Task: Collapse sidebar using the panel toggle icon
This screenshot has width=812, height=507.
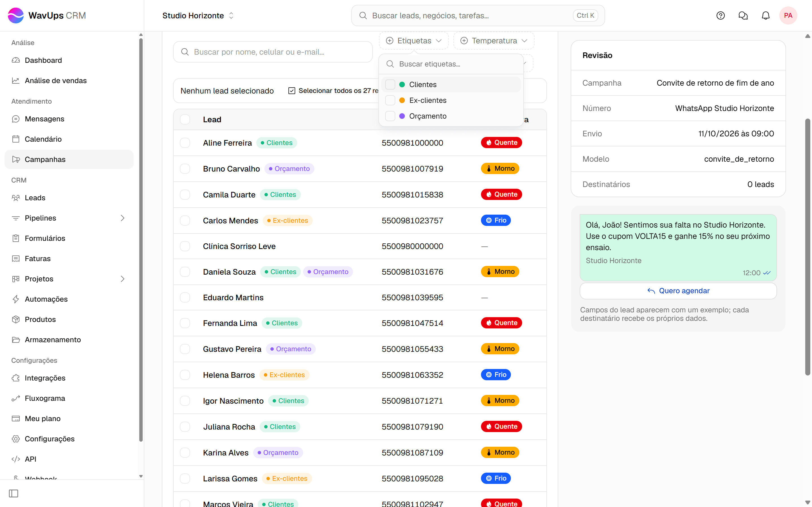Action: coord(14,493)
